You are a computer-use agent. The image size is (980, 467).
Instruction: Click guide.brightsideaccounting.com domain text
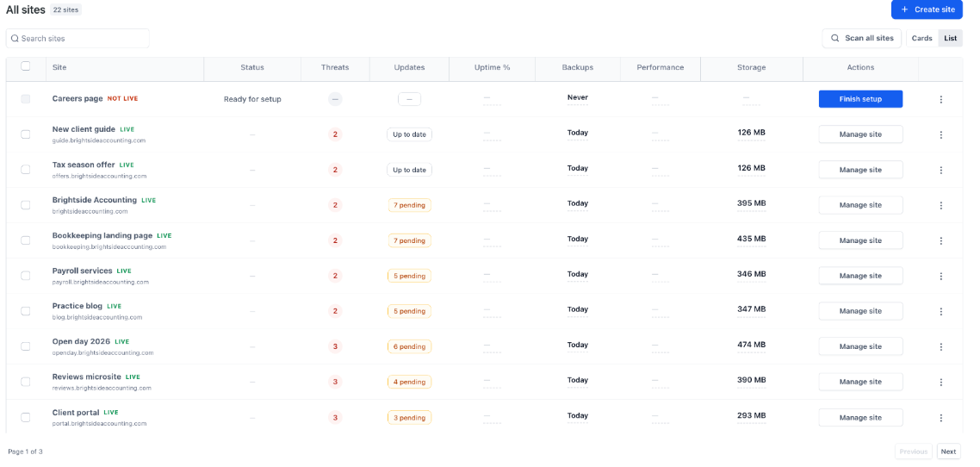pos(99,140)
